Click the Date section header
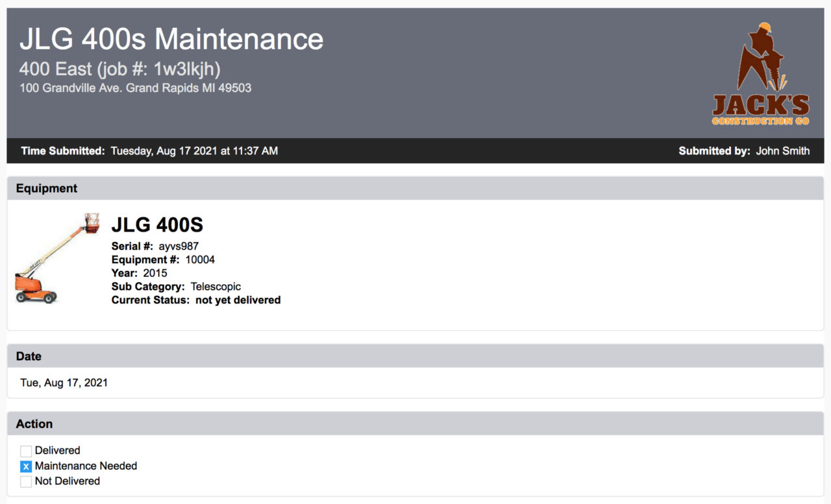 tap(415, 356)
